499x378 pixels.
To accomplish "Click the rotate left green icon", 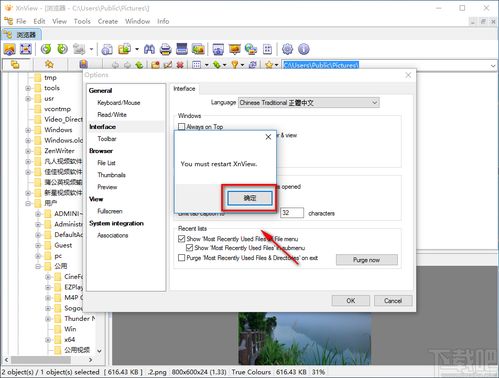I will (x=46, y=49).
